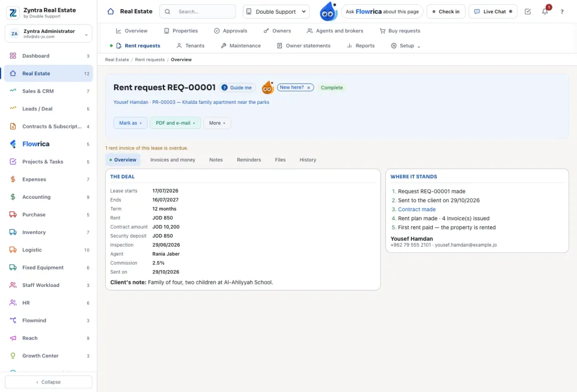Open the HR people icon
The image size is (577, 392).
click(x=13, y=303)
